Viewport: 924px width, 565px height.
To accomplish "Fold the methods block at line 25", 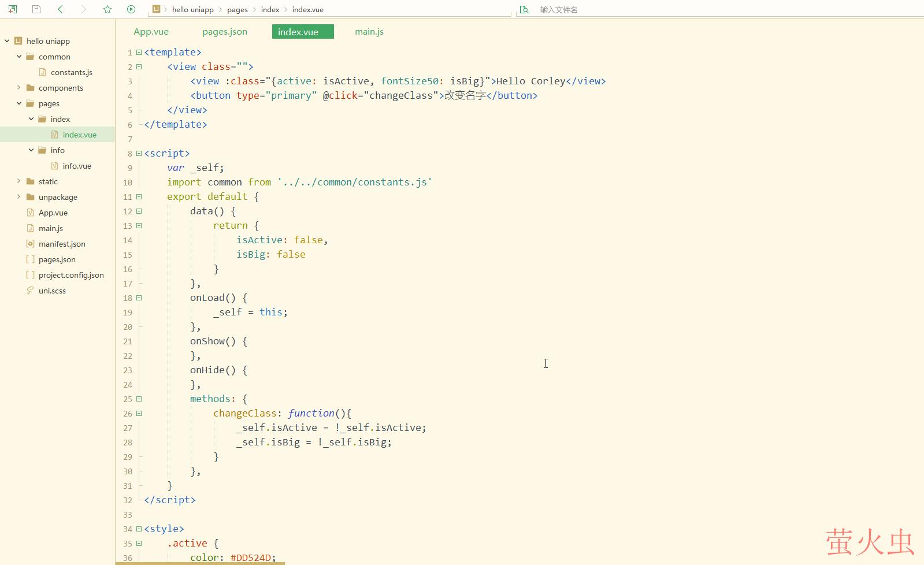I will (x=139, y=399).
